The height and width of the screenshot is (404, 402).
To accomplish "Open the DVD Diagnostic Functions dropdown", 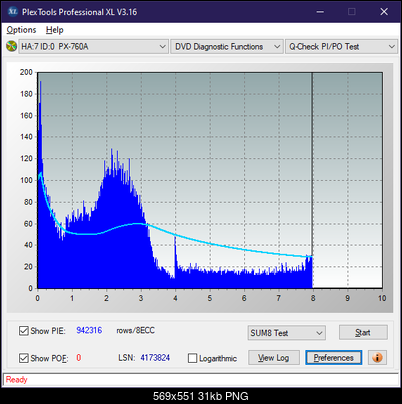I will click(x=226, y=46).
